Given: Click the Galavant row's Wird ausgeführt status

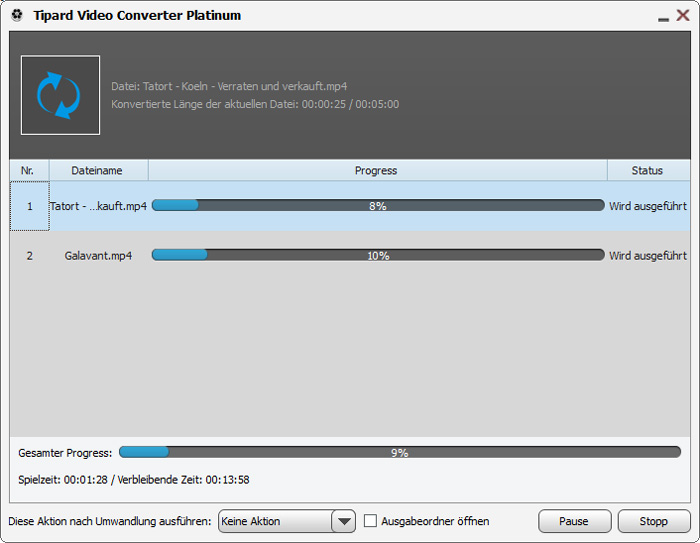Looking at the screenshot, I should coord(648,255).
